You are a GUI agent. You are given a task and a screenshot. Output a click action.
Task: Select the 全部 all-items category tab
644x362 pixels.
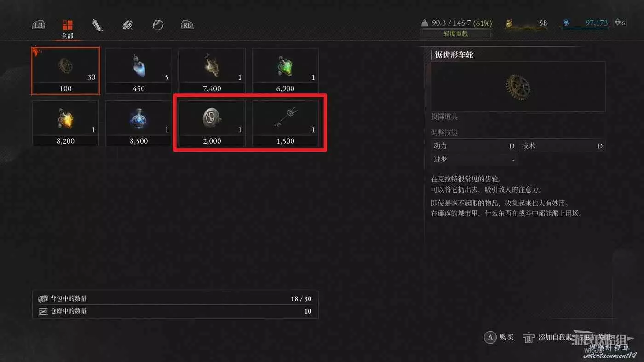coord(68,29)
